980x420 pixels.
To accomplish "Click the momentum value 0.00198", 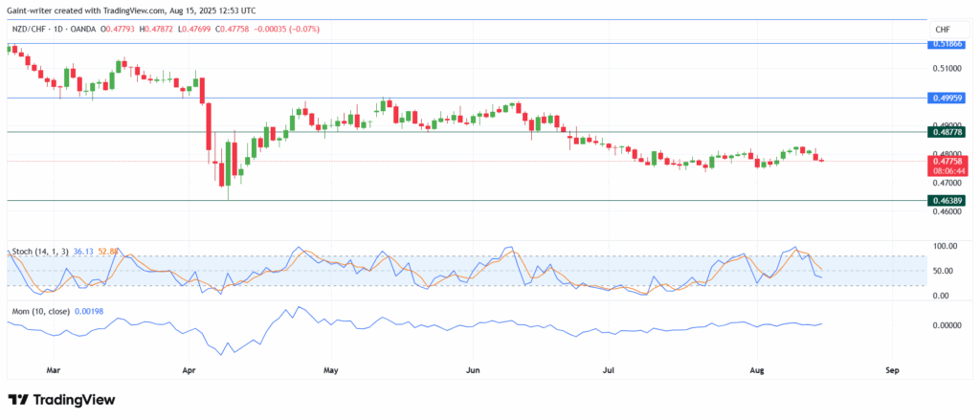I will (88, 310).
